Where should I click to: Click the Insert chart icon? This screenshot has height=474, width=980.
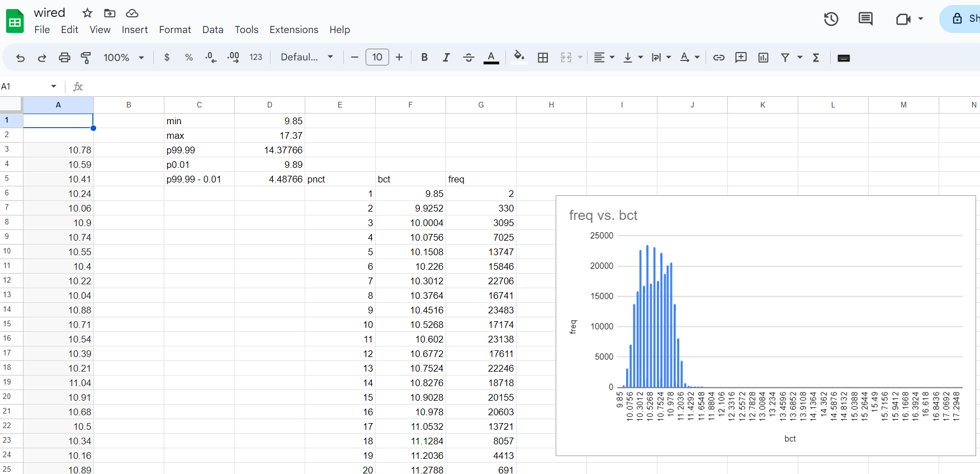point(763,58)
